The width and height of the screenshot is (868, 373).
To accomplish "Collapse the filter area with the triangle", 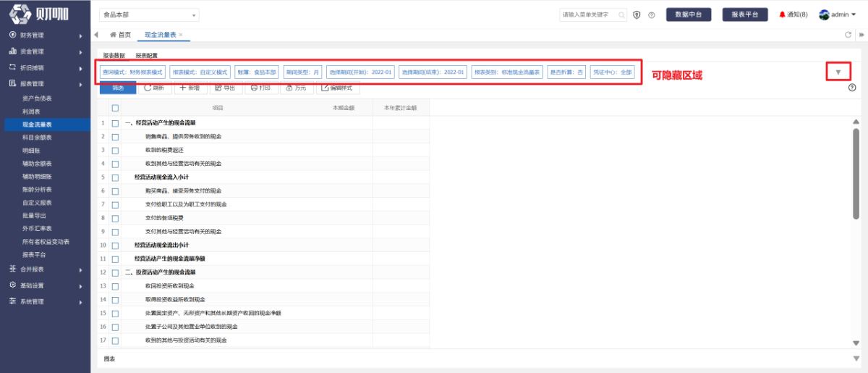I will pyautogui.click(x=838, y=72).
